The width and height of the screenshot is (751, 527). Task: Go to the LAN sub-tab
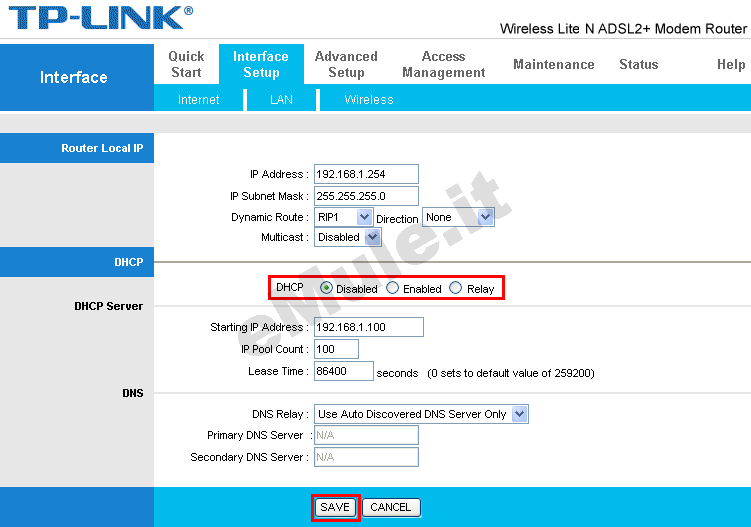pos(281,100)
